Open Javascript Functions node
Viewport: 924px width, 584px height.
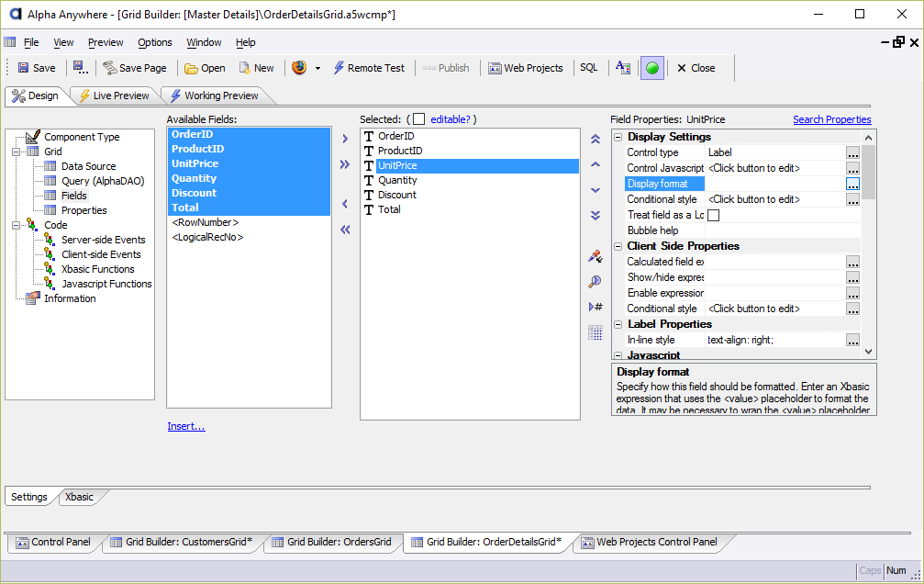click(x=106, y=284)
